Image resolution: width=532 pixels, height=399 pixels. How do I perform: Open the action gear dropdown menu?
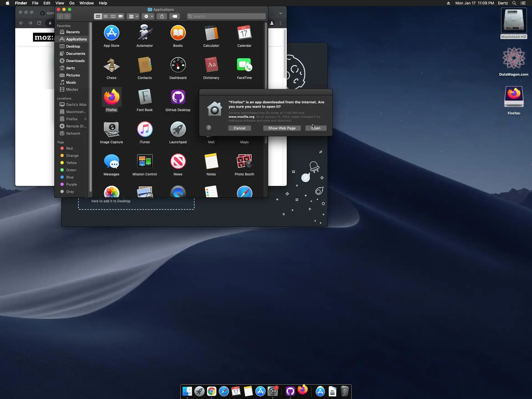[x=148, y=16]
